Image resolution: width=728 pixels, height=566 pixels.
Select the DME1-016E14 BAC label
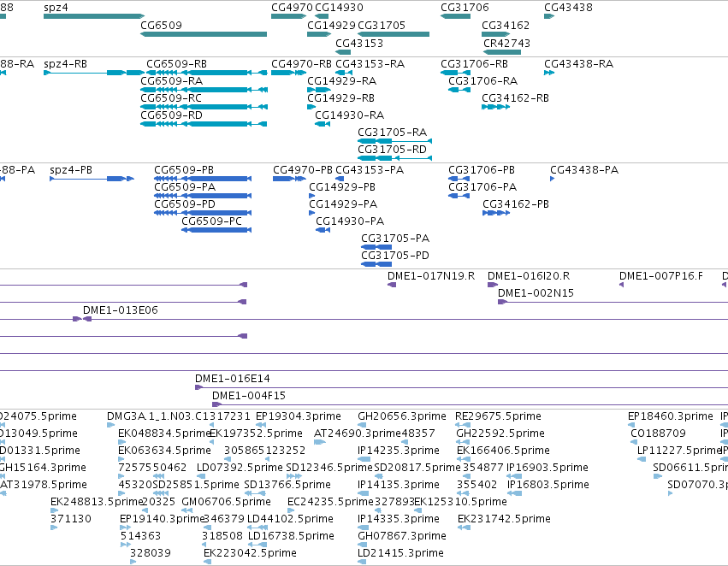[x=233, y=379]
